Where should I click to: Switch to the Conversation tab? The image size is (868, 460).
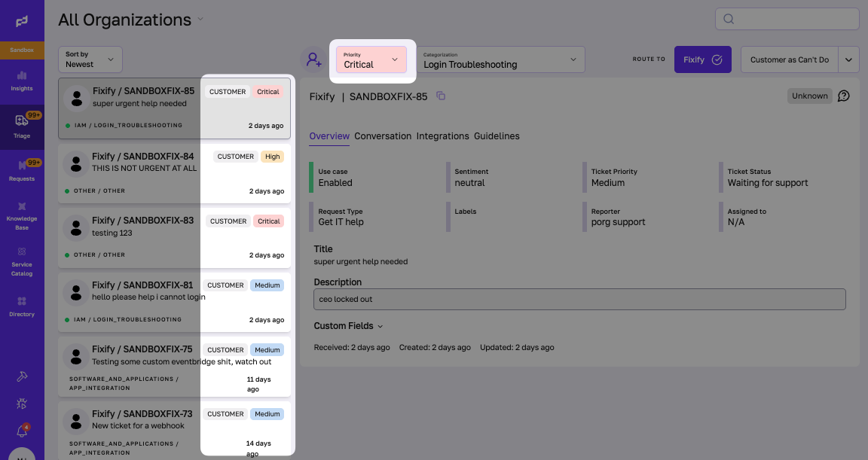pyautogui.click(x=383, y=136)
